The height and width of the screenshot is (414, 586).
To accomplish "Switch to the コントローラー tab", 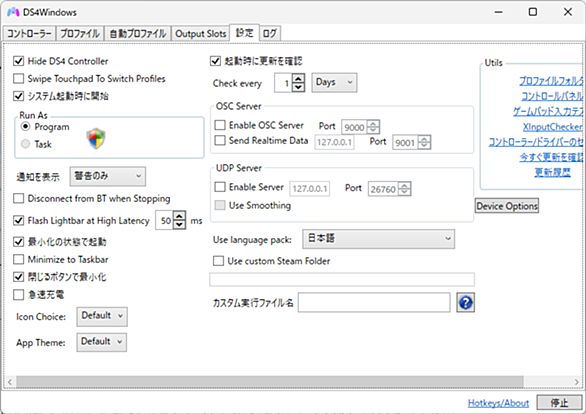I will (x=29, y=34).
